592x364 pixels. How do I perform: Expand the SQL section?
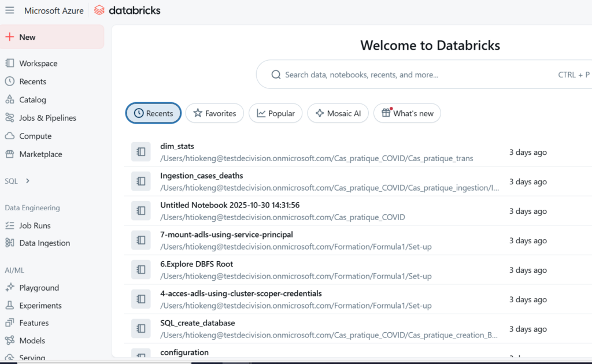(13, 180)
